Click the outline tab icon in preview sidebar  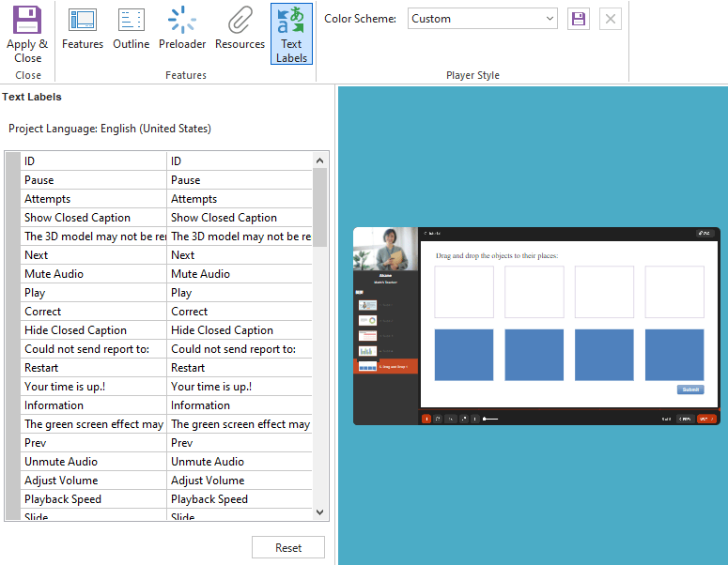point(360,292)
